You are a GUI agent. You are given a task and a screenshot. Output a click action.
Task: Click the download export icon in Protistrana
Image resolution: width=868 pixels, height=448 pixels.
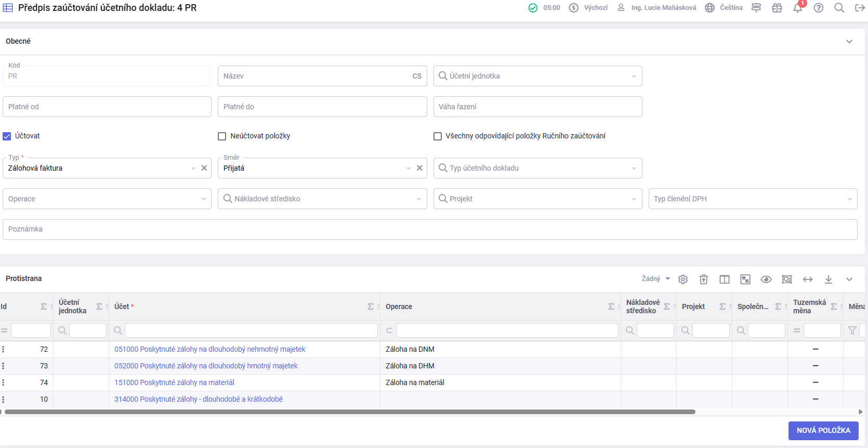click(x=828, y=279)
